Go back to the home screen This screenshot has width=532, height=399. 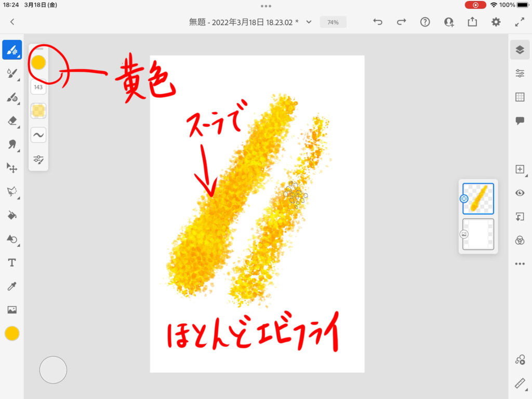(12, 22)
